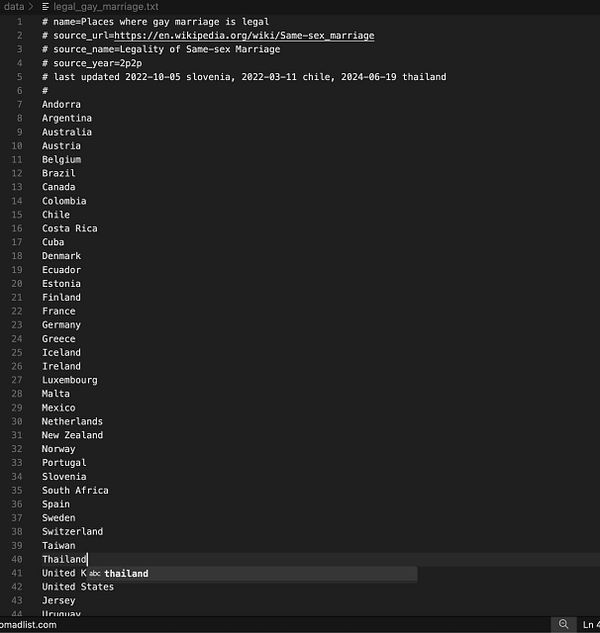
Task: Click the United States line
Action: pos(78,587)
